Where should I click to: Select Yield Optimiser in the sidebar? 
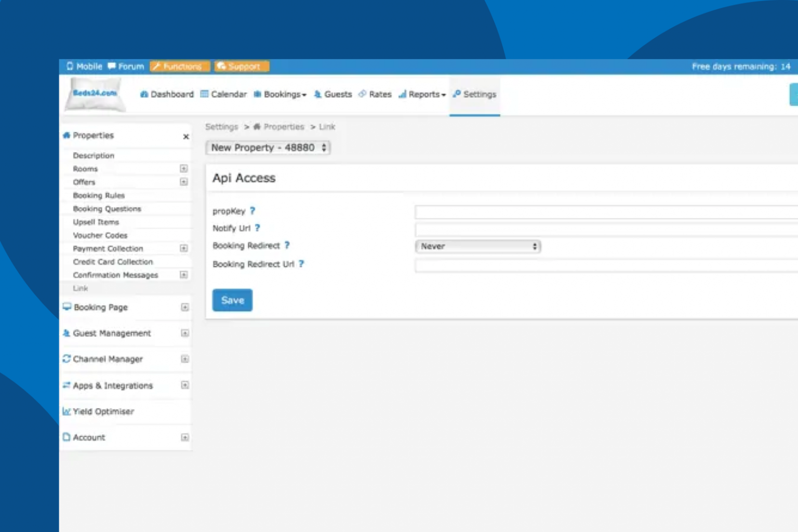coord(103,411)
